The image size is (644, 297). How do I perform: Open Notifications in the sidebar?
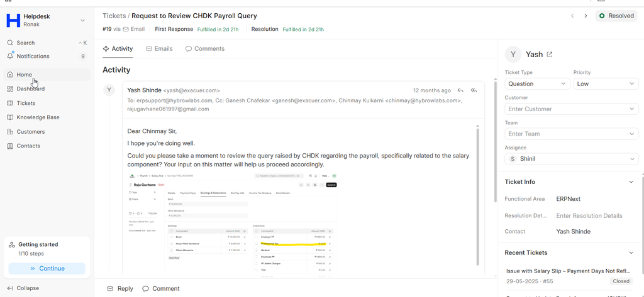(47, 57)
